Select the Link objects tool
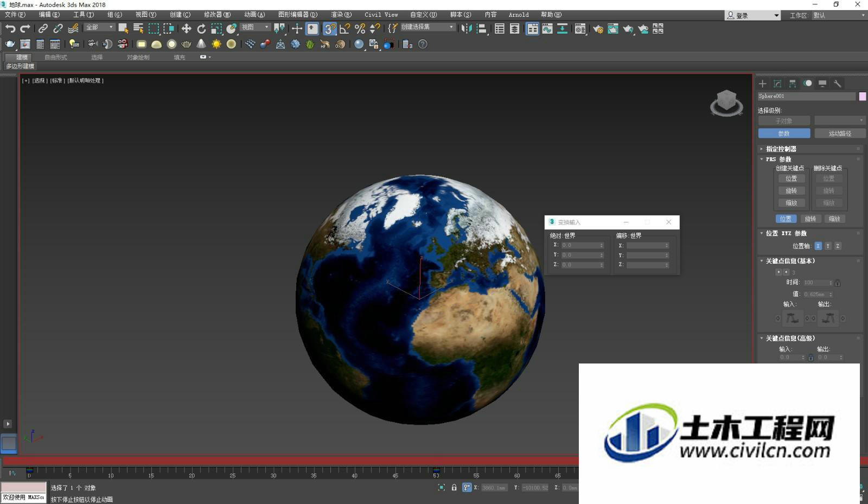This screenshot has height=504, width=868. coord(43,28)
